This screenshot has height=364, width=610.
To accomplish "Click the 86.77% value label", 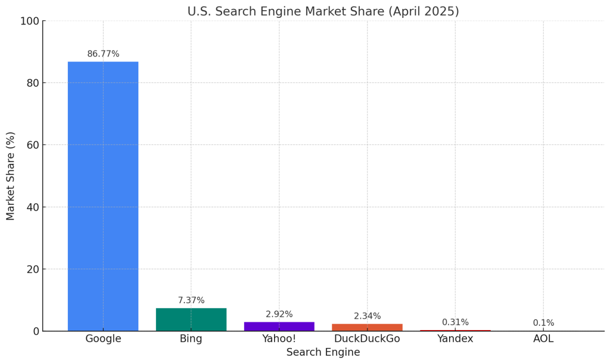I will point(103,54).
